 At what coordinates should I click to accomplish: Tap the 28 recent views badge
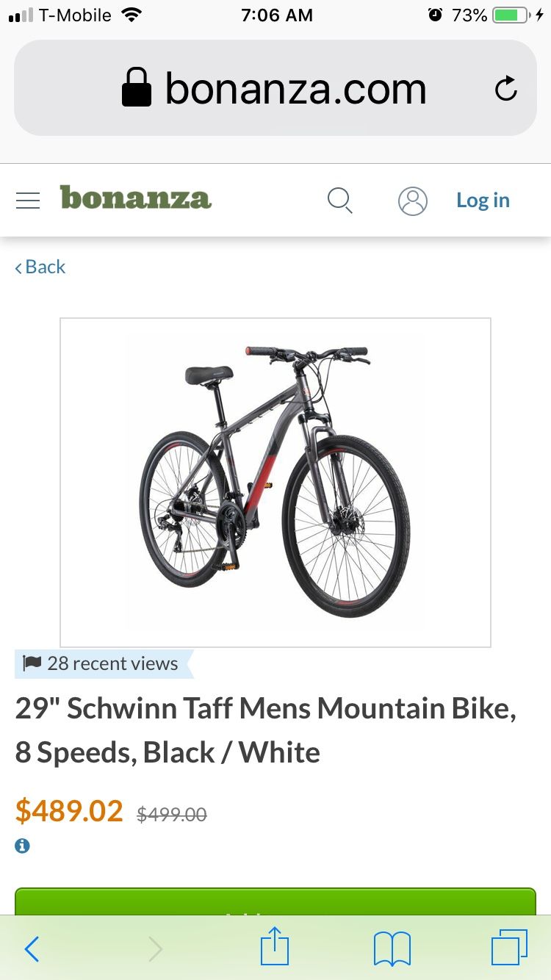(x=104, y=664)
